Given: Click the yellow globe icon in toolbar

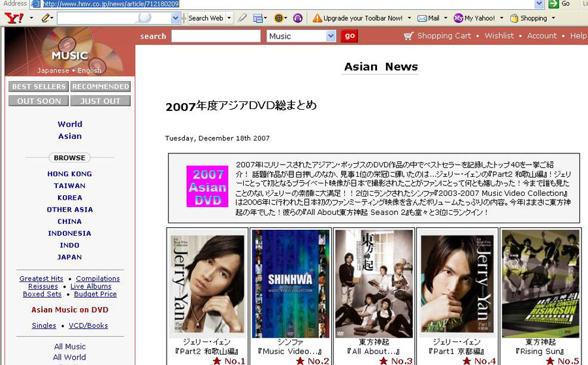Looking at the screenshot, I should 278,18.
